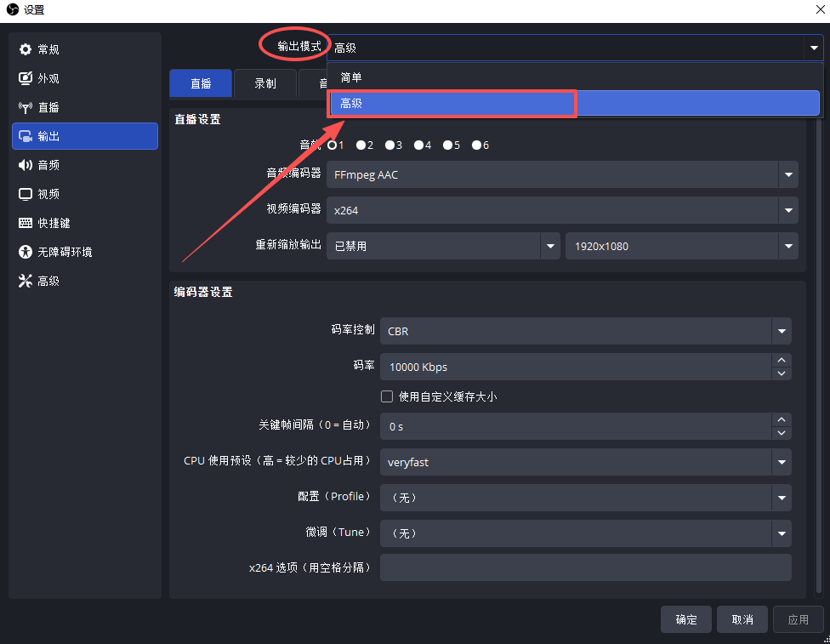Click the 音频 speaker icon
This screenshot has width=830, height=644.
[26, 165]
